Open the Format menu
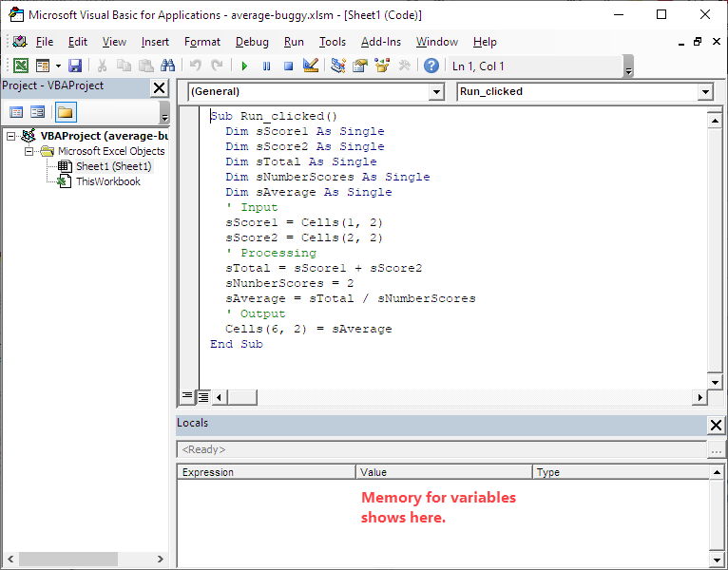The image size is (728, 570). (202, 42)
